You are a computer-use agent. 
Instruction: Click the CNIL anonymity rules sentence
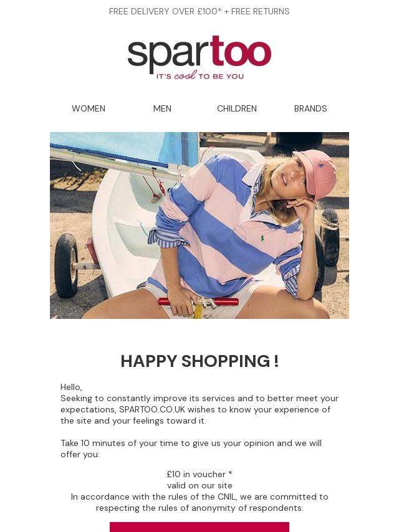click(x=199, y=503)
